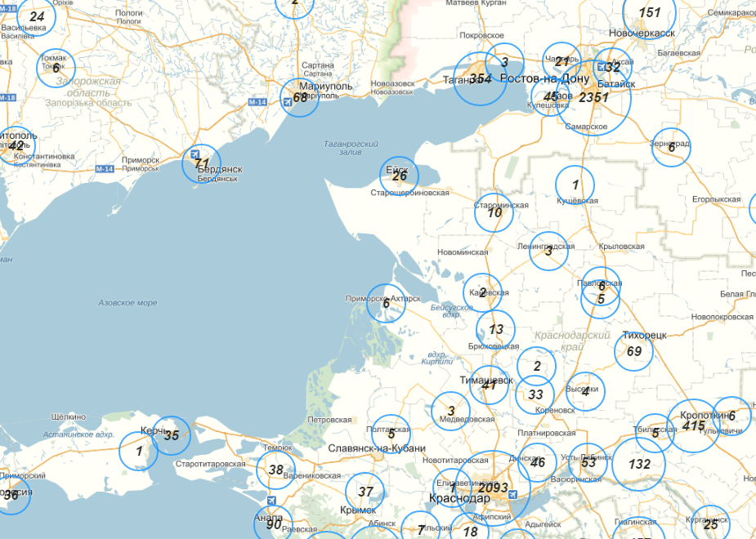
Task: Click the Новоминская town label
Action: [x=463, y=252]
